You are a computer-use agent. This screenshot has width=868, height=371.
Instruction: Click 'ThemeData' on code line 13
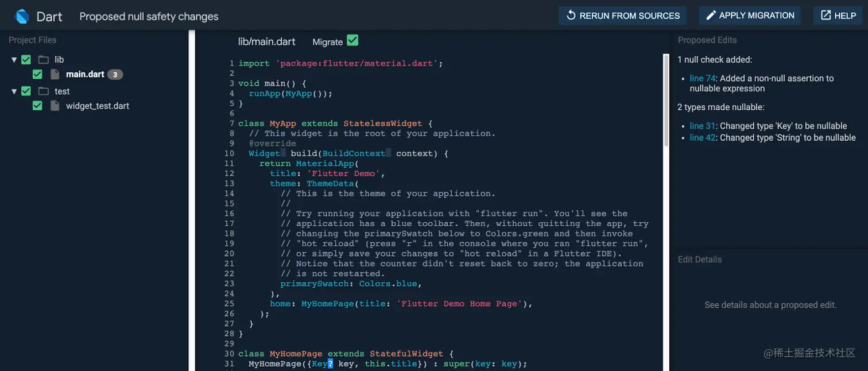330,184
